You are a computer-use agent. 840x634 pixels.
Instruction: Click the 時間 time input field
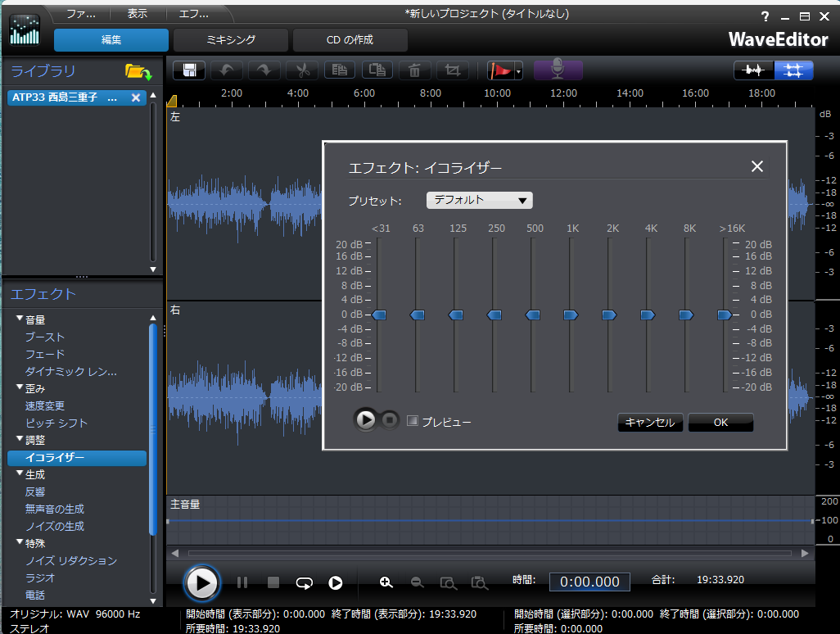point(589,582)
